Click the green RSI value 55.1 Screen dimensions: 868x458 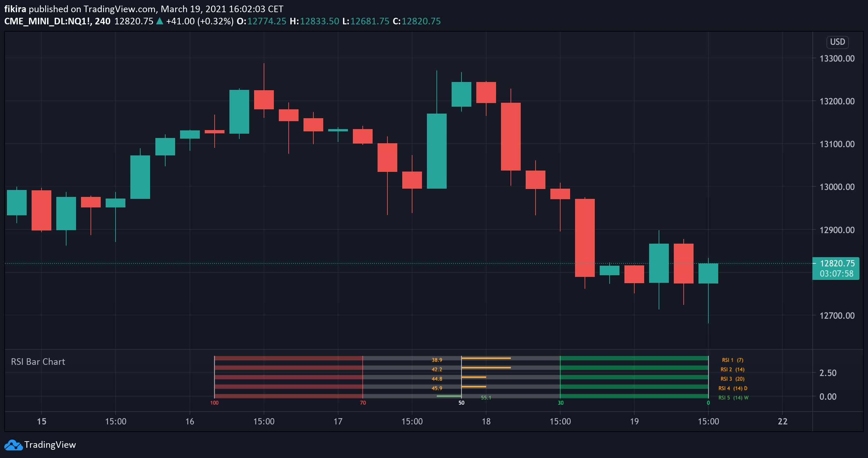pyautogui.click(x=486, y=398)
